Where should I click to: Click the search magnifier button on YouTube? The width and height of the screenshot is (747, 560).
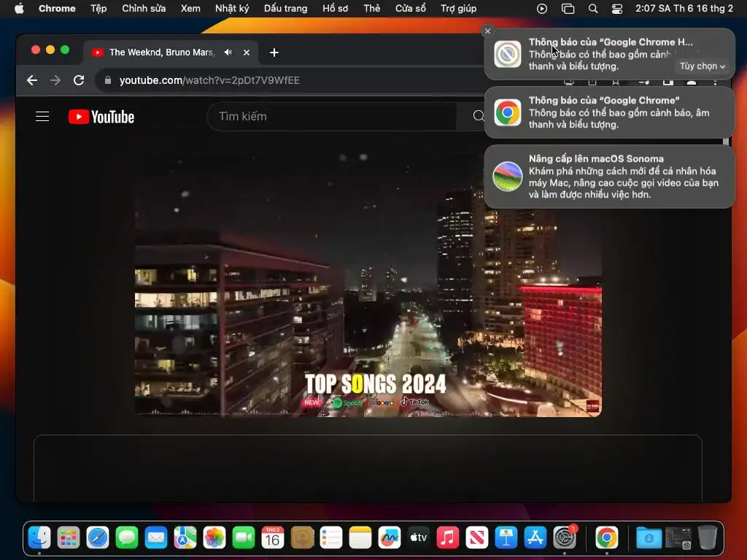(x=478, y=116)
